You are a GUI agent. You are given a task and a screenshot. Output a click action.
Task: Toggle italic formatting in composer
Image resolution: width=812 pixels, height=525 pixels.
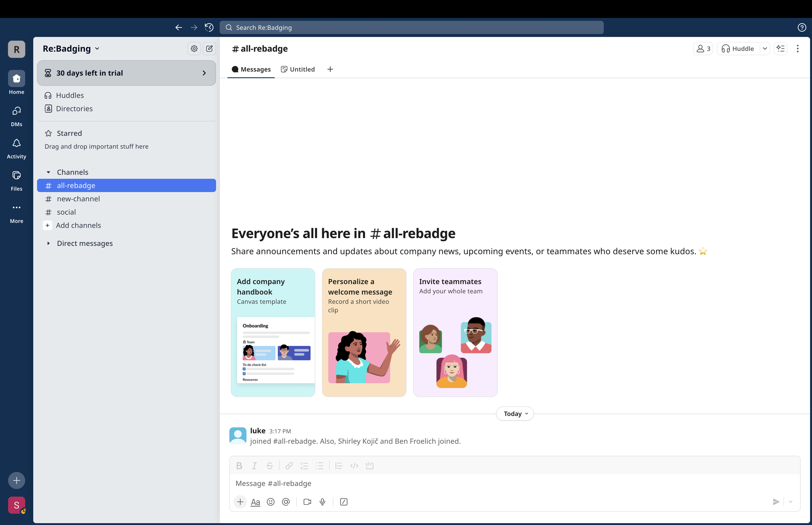point(254,466)
